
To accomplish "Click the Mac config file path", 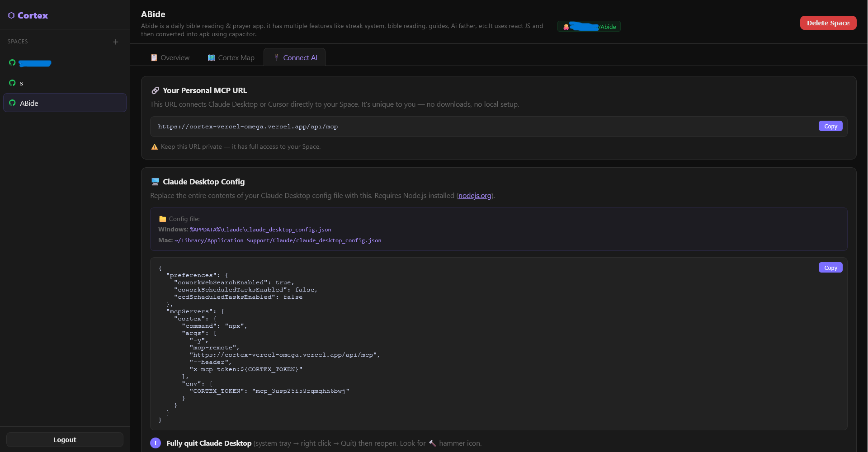I will pyautogui.click(x=278, y=240).
